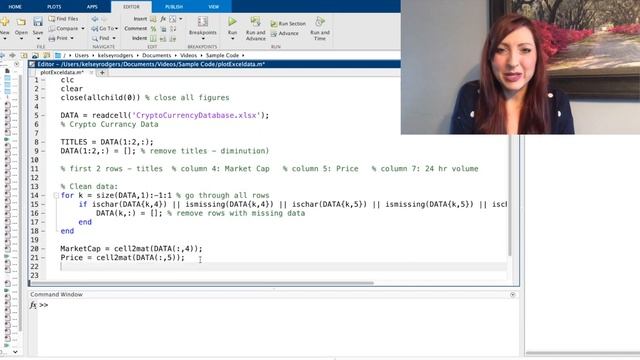
Task: Click the editor vertical scrollbar
Action: [510, 196]
